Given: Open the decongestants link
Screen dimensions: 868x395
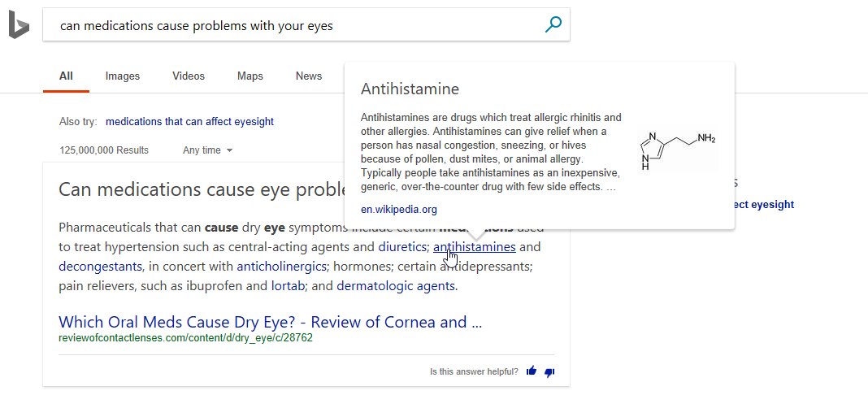Looking at the screenshot, I should pyautogui.click(x=100, y=267).
